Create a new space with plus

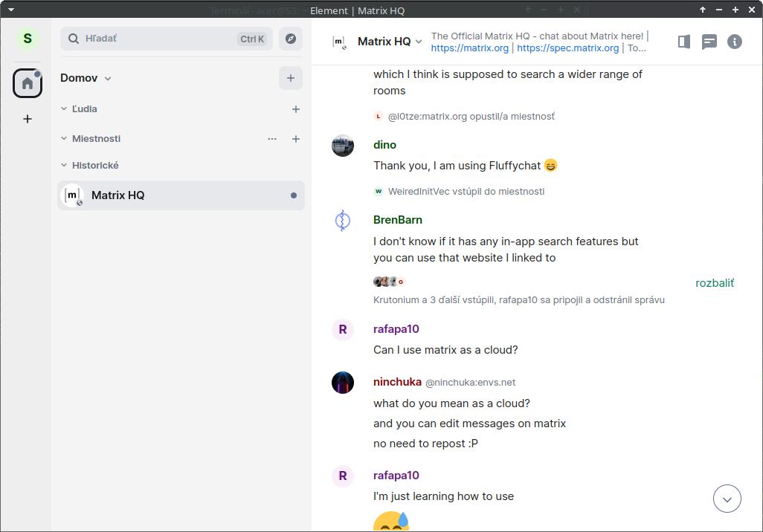[28, 119]
